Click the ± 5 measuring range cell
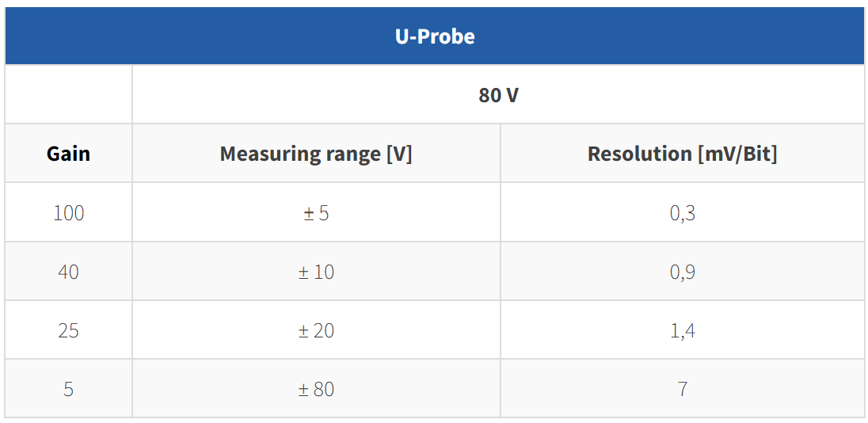The width and height of the screenshot is (868, 423). [316, 212]
